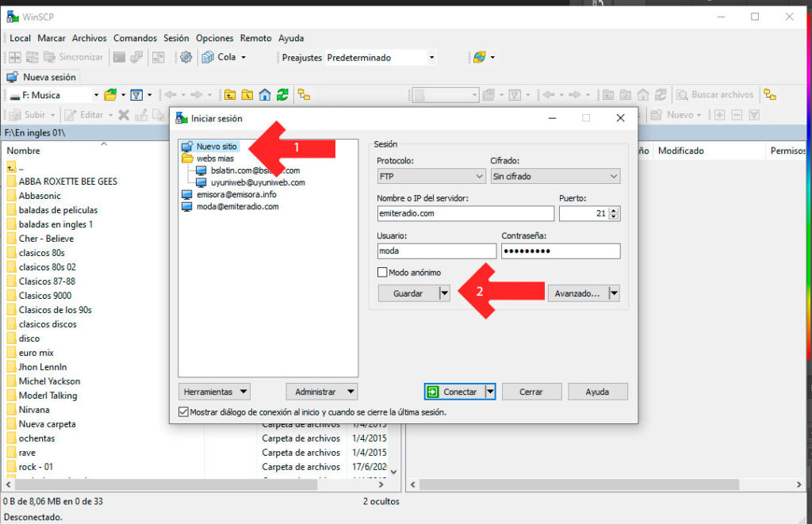The width and height of the screenshot is (812, 524).
Task: Open the Archivos menu
Action: click(89, 38)
